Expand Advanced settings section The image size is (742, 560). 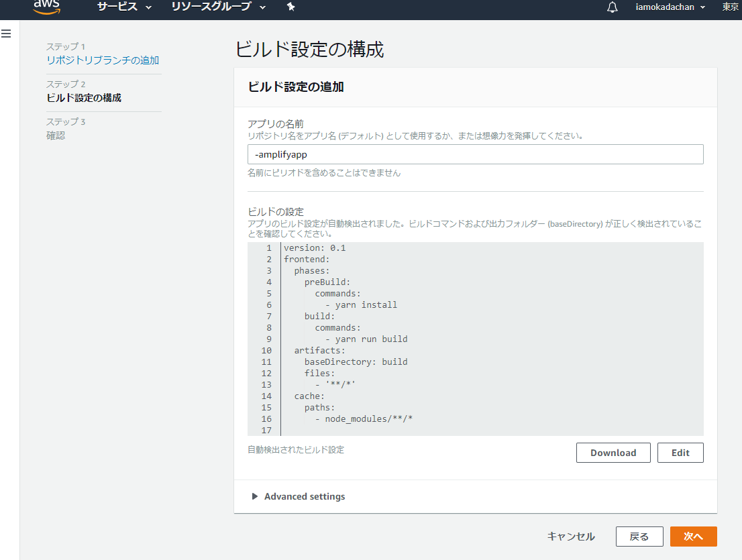pos(299,496)
